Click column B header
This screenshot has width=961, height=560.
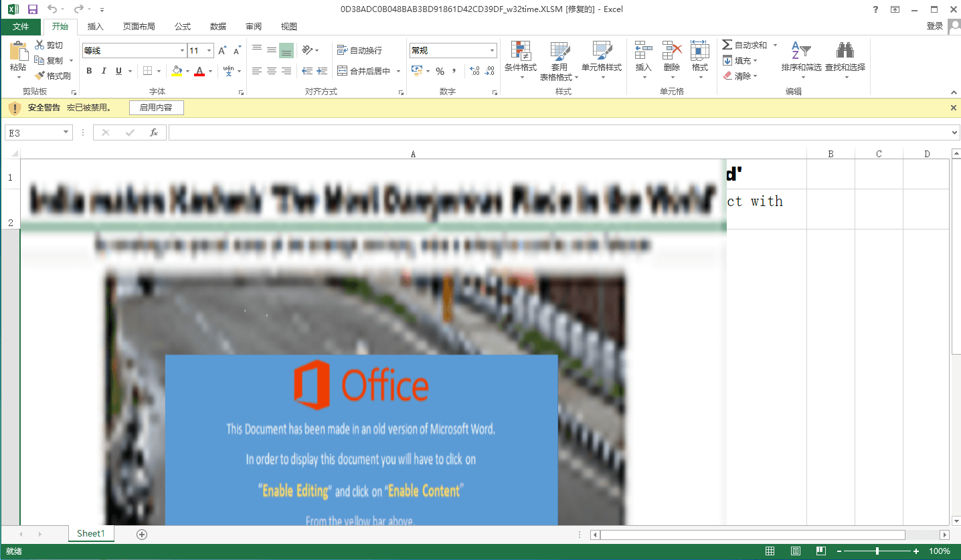point(831,154)
